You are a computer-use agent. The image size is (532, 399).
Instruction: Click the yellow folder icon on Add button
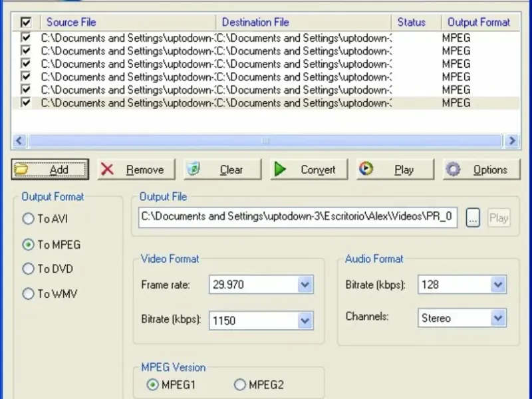pyautogui.click(x=21, y=170)
